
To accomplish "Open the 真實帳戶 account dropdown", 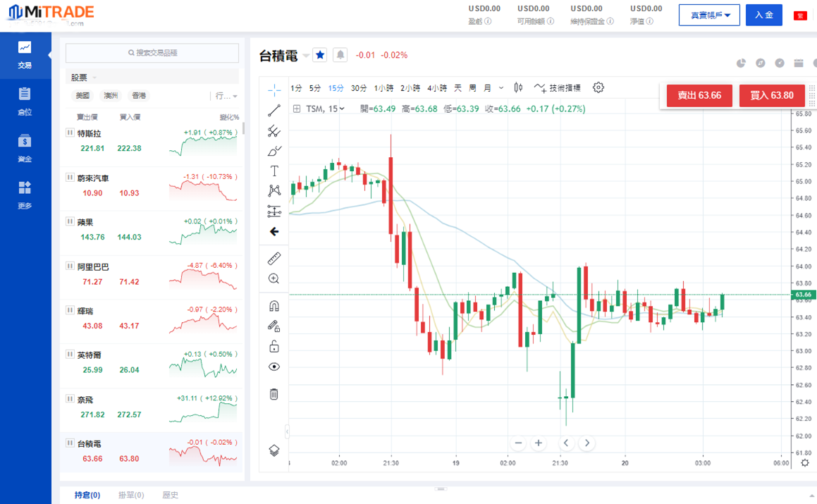I will (x=709, y=15).
